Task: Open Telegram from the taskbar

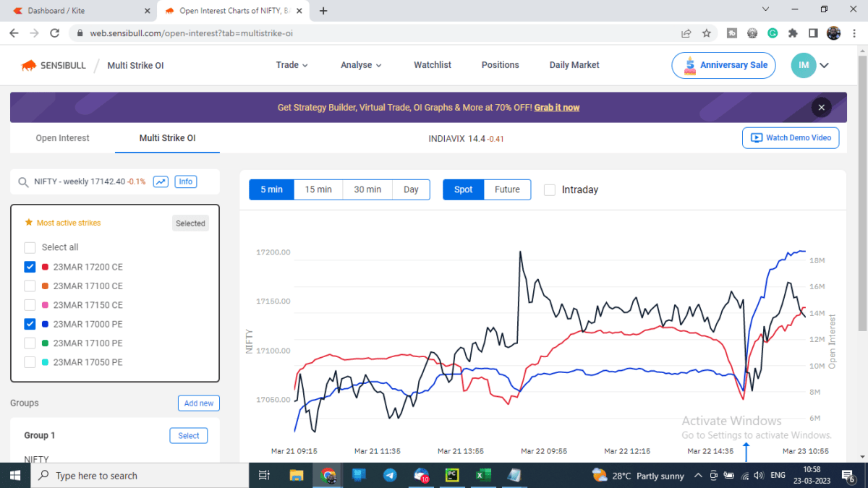Action: (390, 475)
